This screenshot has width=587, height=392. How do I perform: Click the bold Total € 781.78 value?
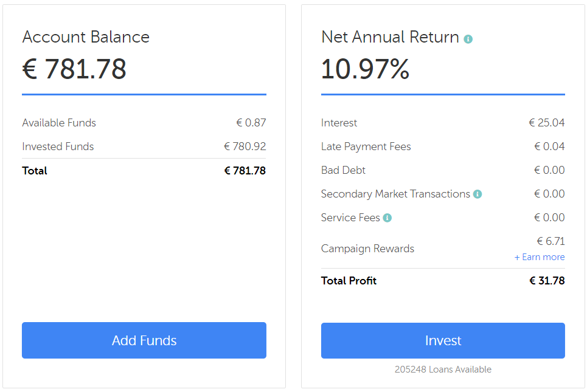click(245, 171)
